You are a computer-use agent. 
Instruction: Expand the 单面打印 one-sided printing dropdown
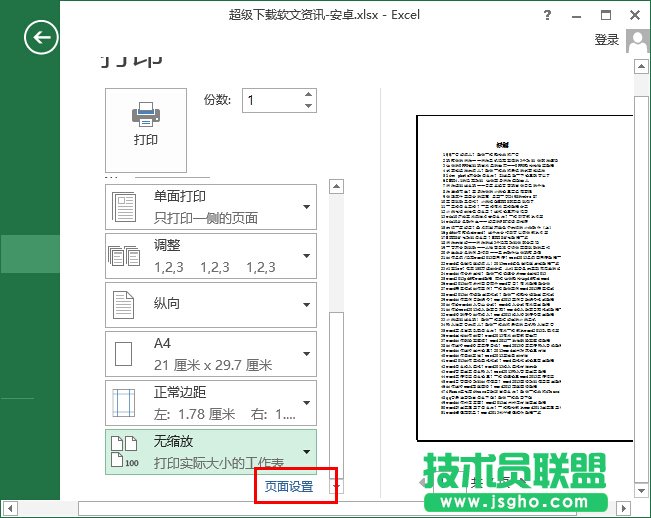click(306, 207)
